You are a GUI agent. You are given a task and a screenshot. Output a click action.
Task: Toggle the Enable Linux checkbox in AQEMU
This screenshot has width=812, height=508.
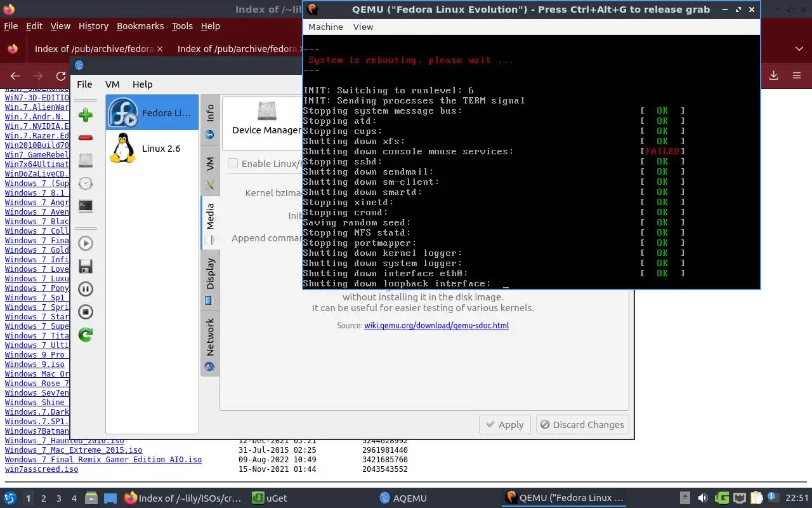click(x=233, y=163)
